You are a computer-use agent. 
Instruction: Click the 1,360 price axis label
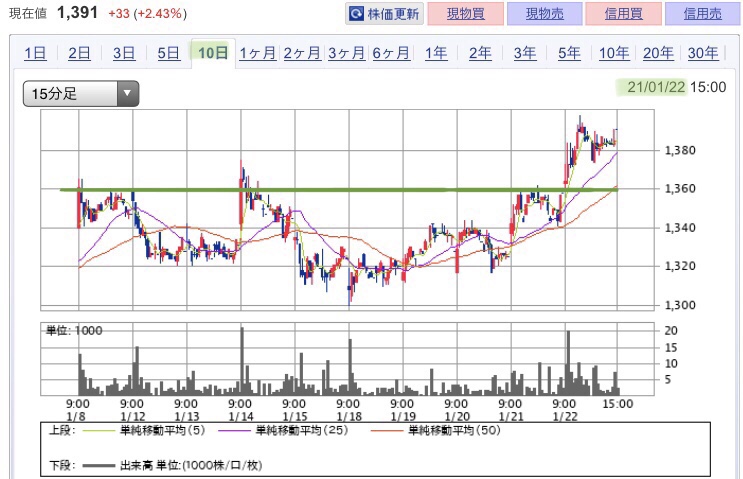680,189
